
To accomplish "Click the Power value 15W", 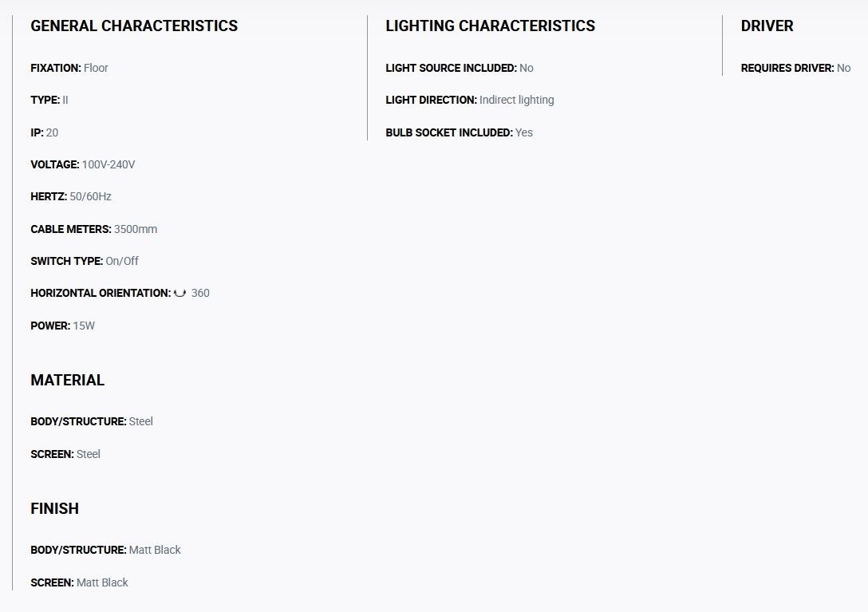I will tap(84, 326).
